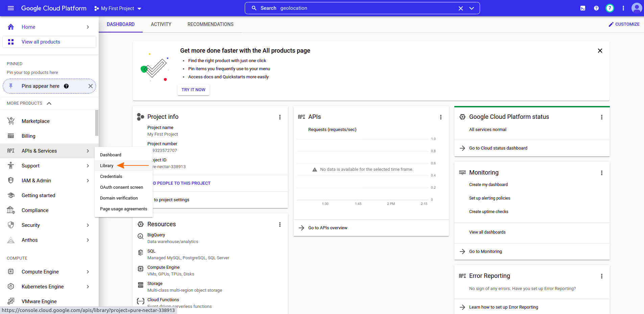Dismiss the All products promo banner
This screenshot has width=644, height=314.
pyautogui.click(x=600, y=51)
